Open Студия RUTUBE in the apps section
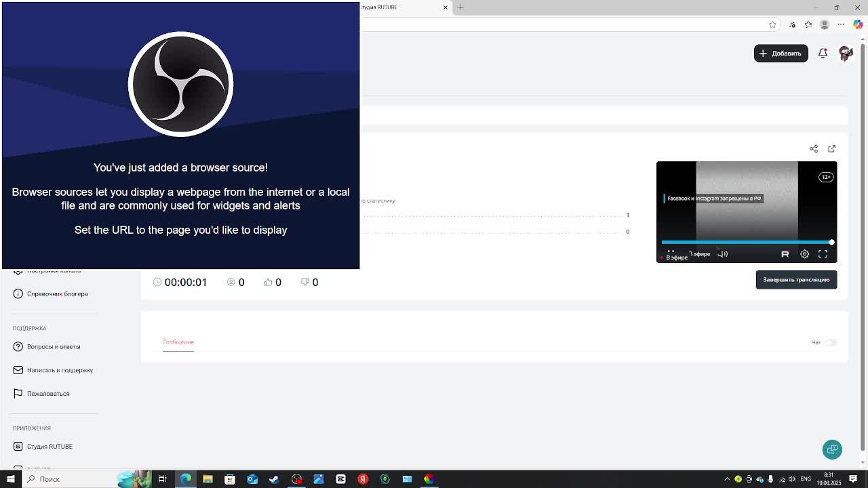This screenshot has width=868, height=488. pyautogui.click(x=50, y=447)
